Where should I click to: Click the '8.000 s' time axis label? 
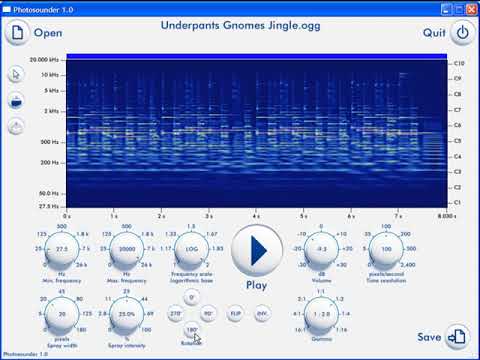(447, 216)
